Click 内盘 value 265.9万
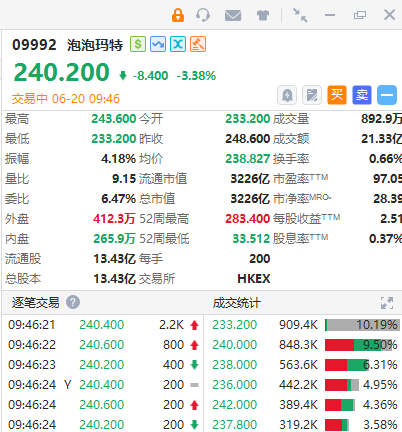Screen dimensions: 402x432 click(114, 239)
